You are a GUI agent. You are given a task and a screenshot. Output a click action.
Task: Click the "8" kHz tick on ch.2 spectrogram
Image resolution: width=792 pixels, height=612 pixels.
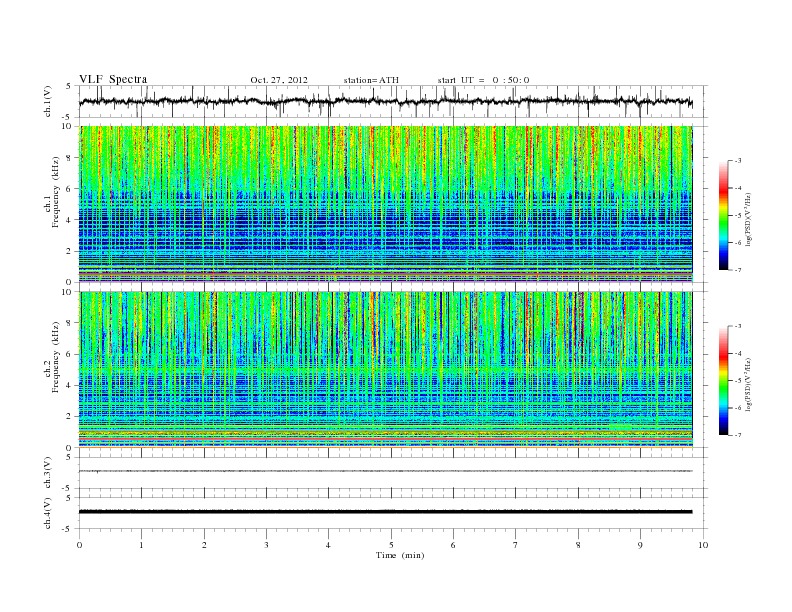[69, 323]
